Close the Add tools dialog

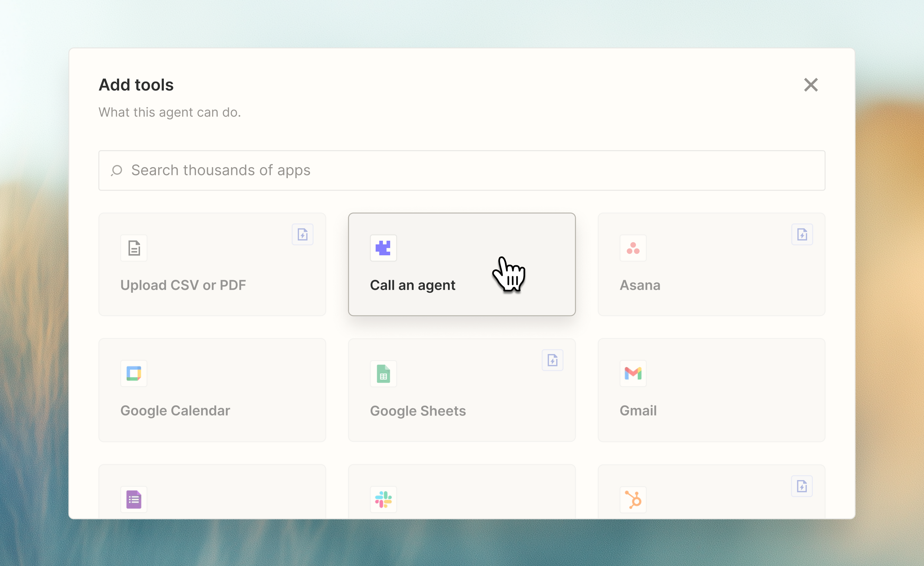click(810, 85)
